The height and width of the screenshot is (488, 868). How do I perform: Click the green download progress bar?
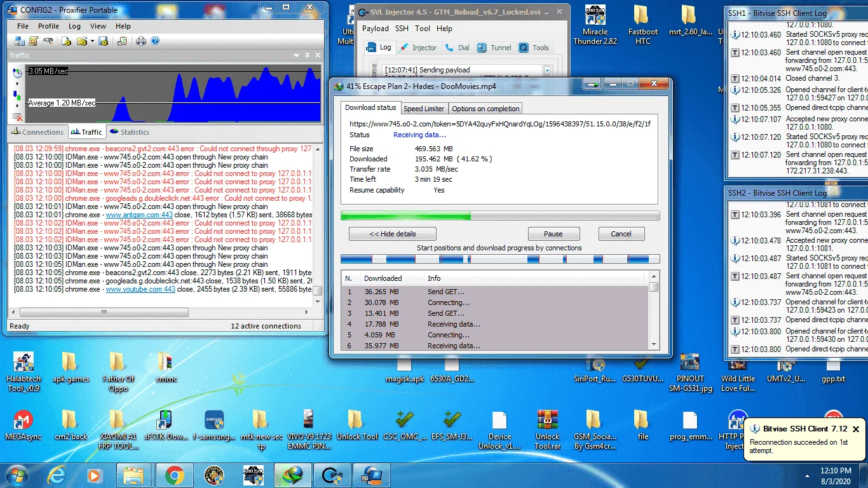(x=500, y=216)
